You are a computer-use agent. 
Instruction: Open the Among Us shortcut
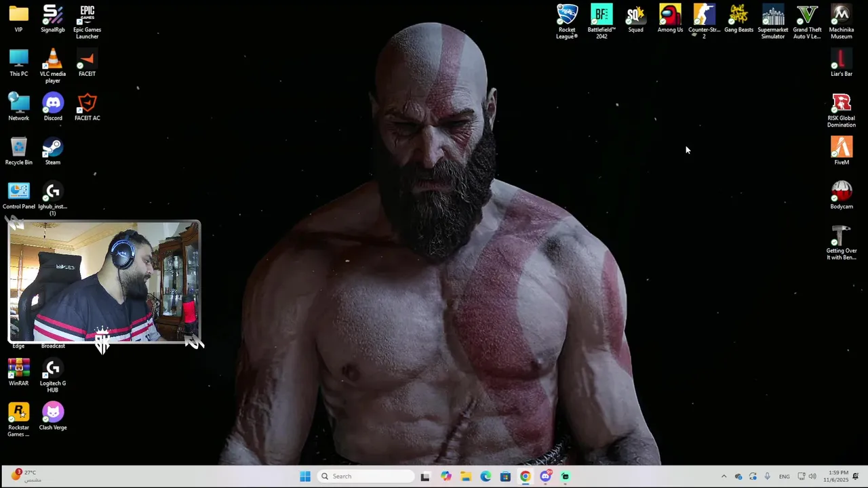pyautogui.click(x=670, y=19)
